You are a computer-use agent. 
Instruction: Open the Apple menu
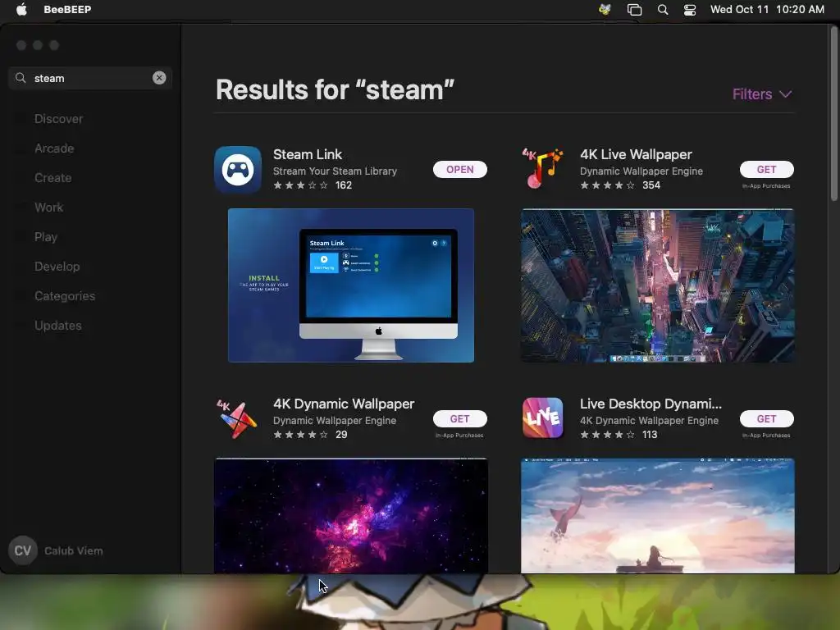[x=21, y=9]
